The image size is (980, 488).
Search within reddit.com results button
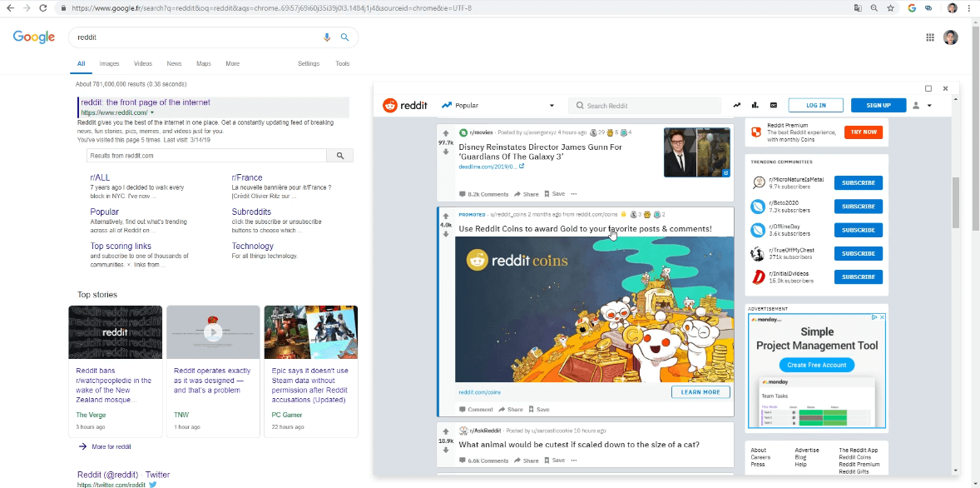[x=340, y=156]
